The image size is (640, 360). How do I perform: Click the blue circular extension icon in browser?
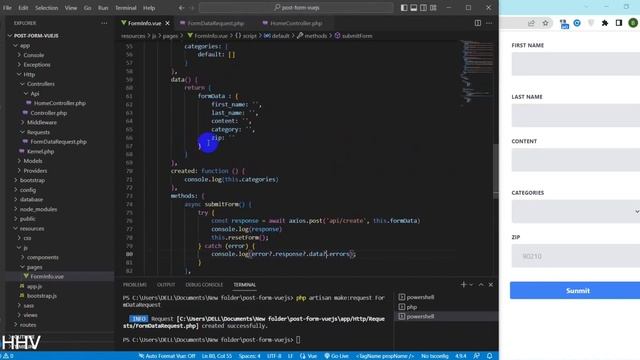tap(577, 23)
